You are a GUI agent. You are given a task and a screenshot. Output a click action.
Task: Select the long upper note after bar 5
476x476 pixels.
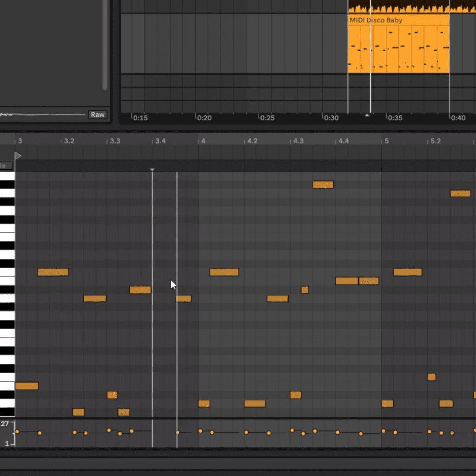[408, 272]
